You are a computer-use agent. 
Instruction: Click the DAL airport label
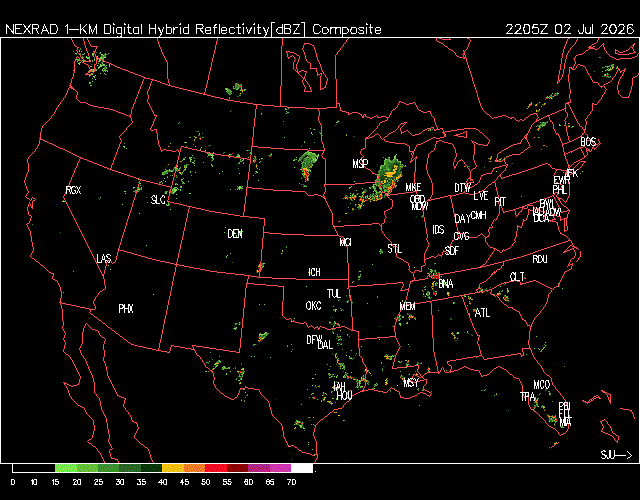click(325, 345)
